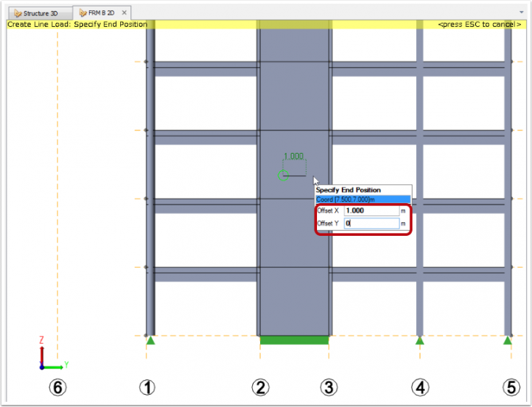Click the Offset Y input field
Screen dimensions: 532x407
click(x=372, y=224)
